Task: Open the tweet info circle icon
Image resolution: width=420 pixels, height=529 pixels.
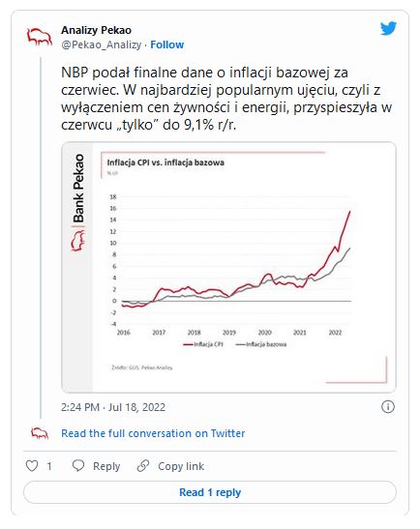Action: click(388, 406)
